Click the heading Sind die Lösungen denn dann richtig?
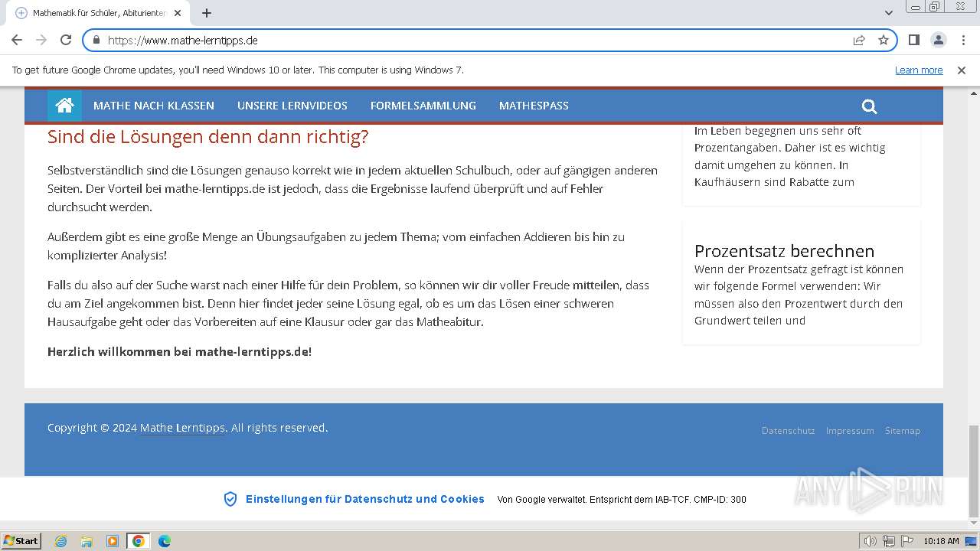This screenshot has height=551, width=980. click(208, 137)
